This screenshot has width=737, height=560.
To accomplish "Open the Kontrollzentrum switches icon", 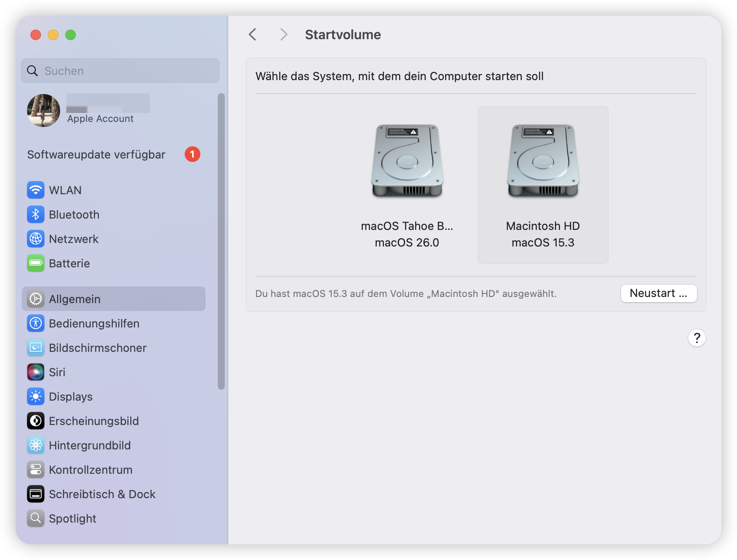I will click(36, 470).
